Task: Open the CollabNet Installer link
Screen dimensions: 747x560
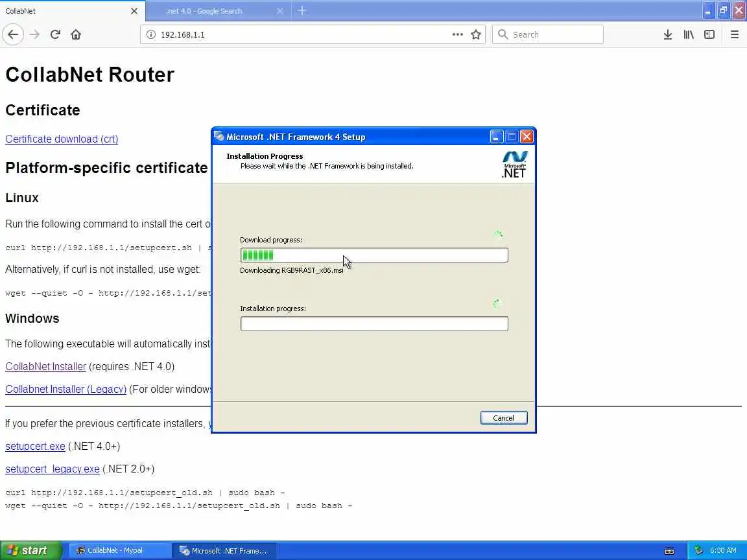Action: (46, 367)
